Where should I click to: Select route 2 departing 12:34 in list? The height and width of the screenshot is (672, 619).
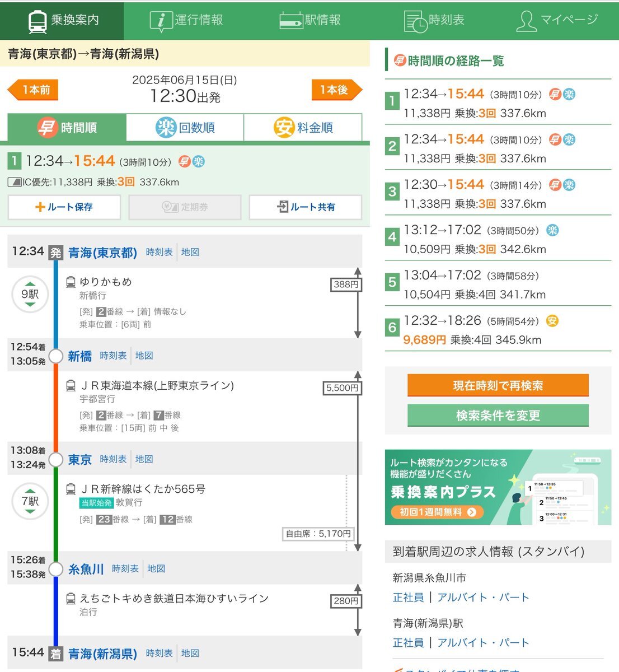pyautogui.click(x=498, y=148)
